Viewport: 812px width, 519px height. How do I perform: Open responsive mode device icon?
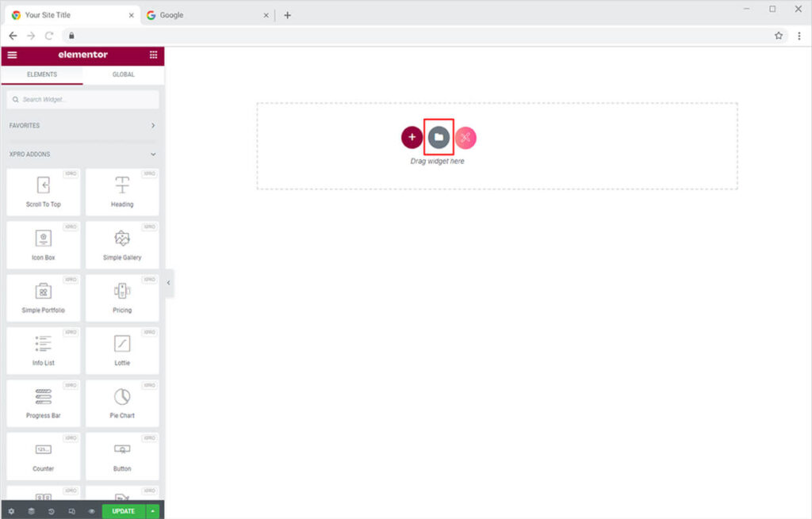point(71,511)
